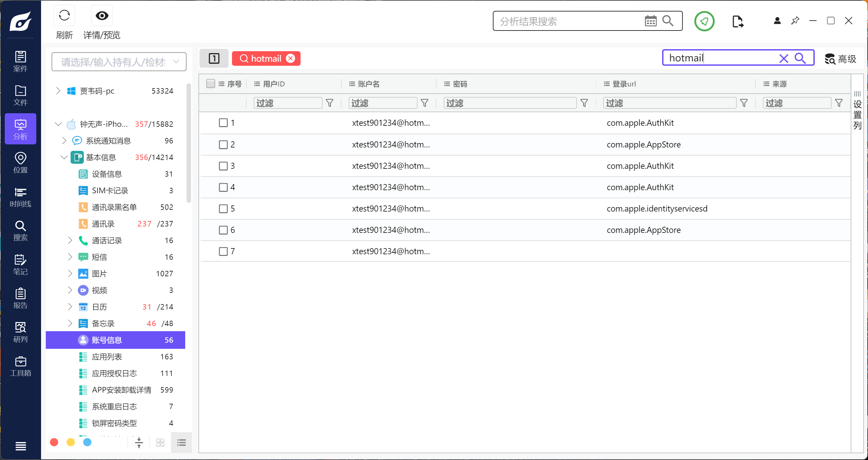This screenshot has width=868, height=460.
Task: Click the red color tag dot
Action: coord(54,442)
